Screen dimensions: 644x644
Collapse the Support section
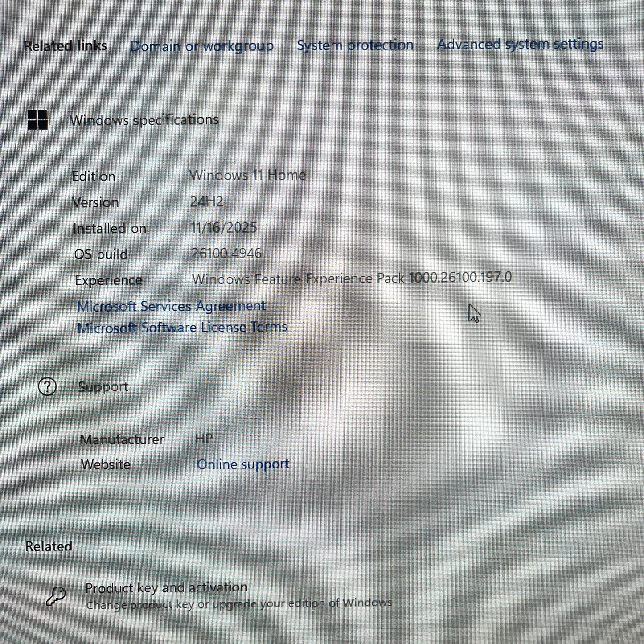click(103, 387)
